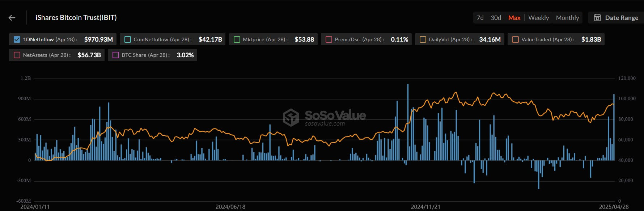Toggle the Mktprice checkbox on
Screen dimensions: 644x211
click(x=237, y=39)
